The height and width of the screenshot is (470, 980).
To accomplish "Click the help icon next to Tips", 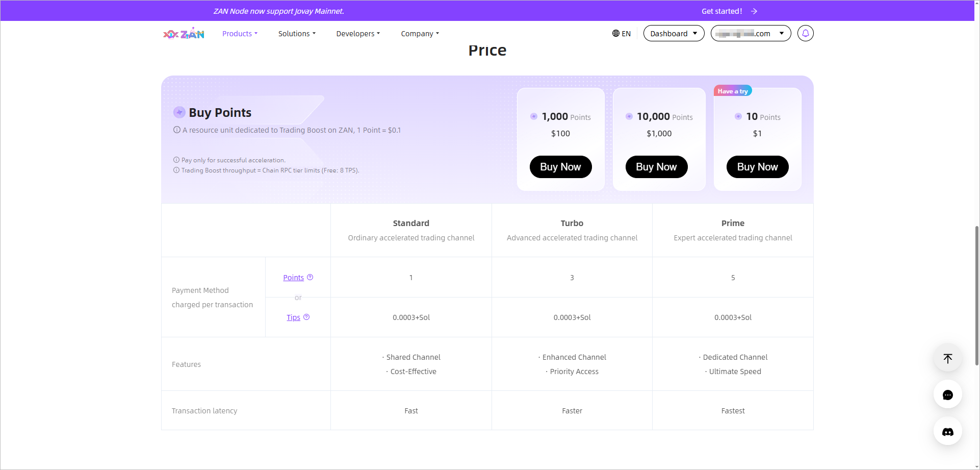I will (306, 317).
